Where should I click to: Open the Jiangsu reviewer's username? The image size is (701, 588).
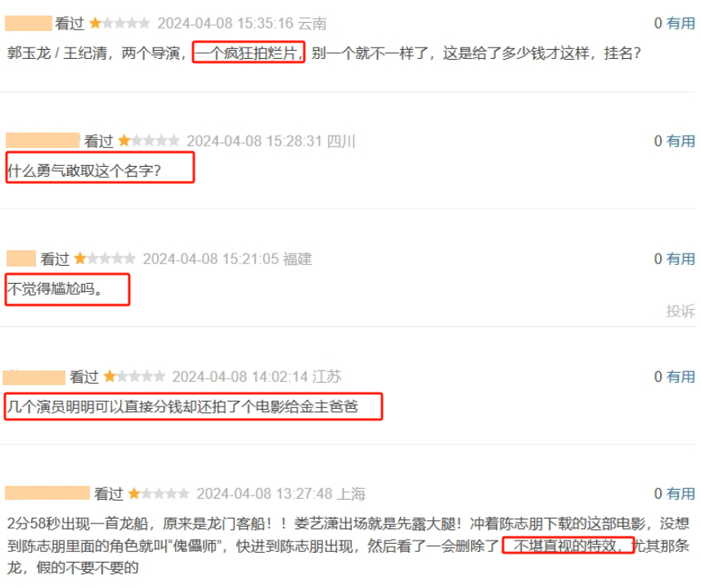pyautogui.click(x=34, y=377)
